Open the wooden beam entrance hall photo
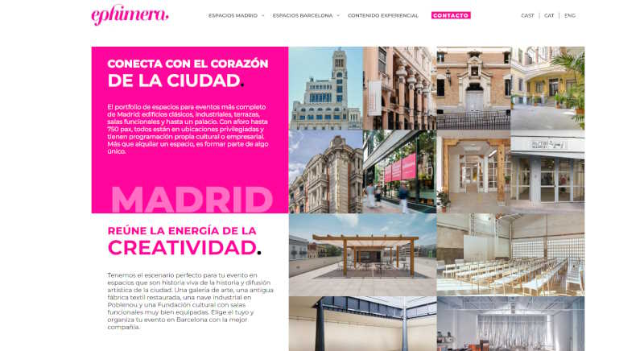The width and height of the screenshot is (644, 351). coord(473,171)
